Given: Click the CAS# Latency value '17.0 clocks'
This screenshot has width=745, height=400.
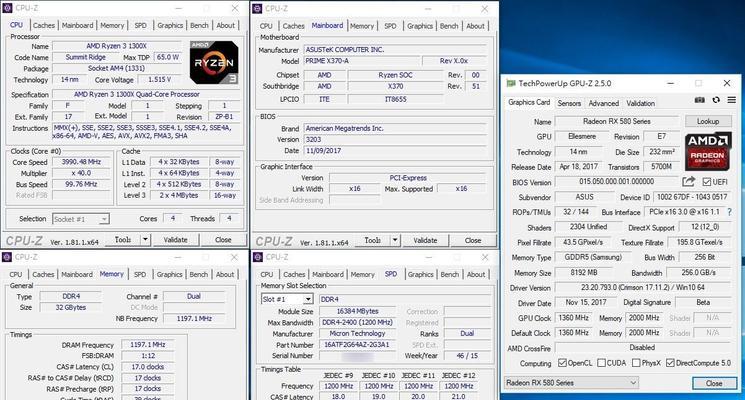Looking at the screenshot, I should pos(148,367).
